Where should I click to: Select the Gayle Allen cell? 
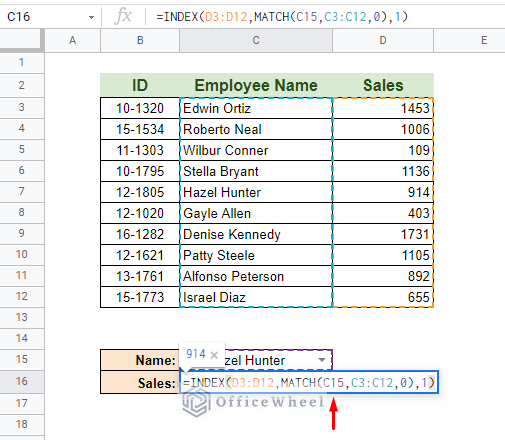pyautogui.click(x=256, y=213)
